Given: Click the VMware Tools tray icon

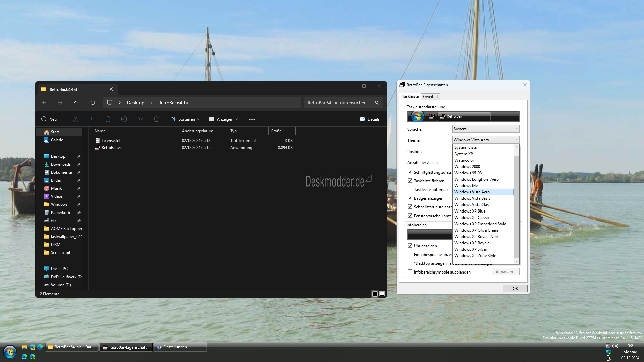Looking at the screenshot, I should pos(608,346).
